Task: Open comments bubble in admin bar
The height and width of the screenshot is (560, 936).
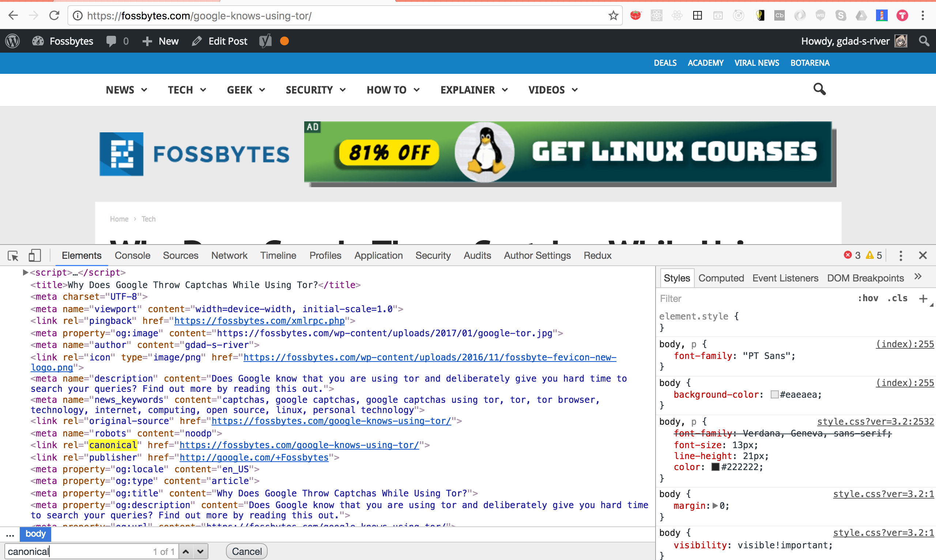Action: coord(117,41)
